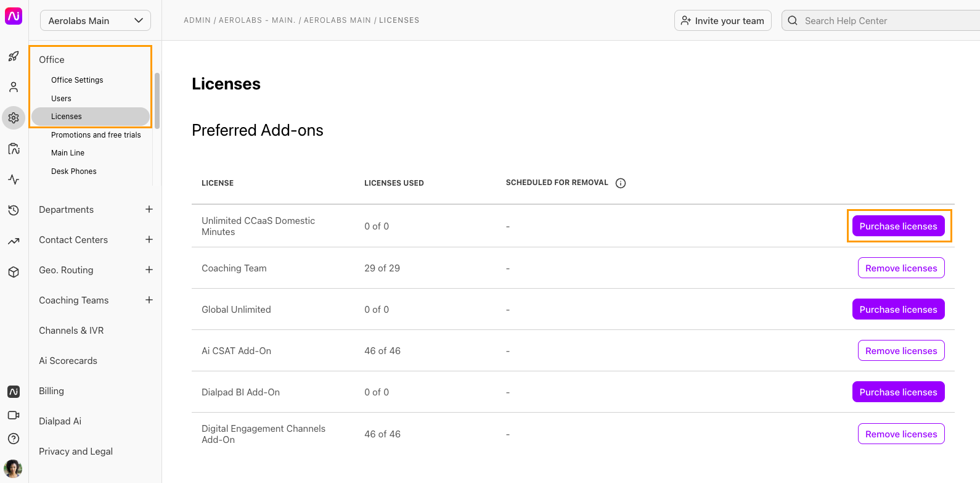Open the Aerolabs Main office dropdown
The height and width of the screenshot is (483, 980).
96,20
